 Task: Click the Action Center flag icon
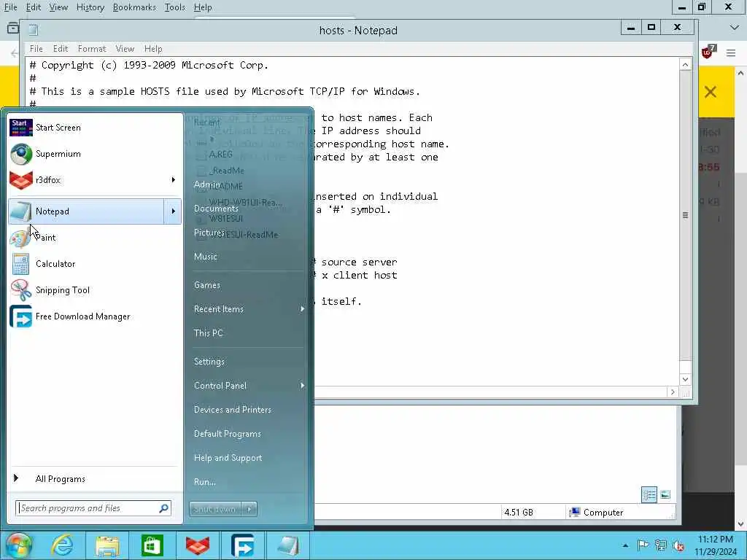point(643,545)
